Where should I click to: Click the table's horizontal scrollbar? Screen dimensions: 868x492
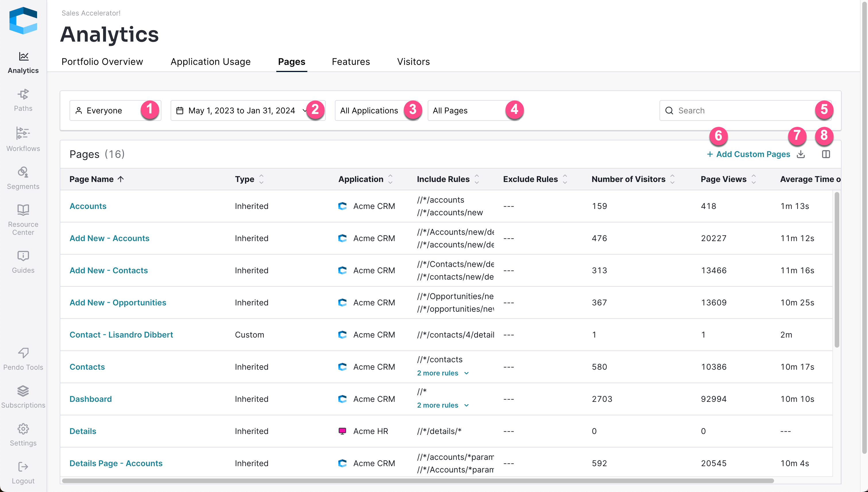418,481
